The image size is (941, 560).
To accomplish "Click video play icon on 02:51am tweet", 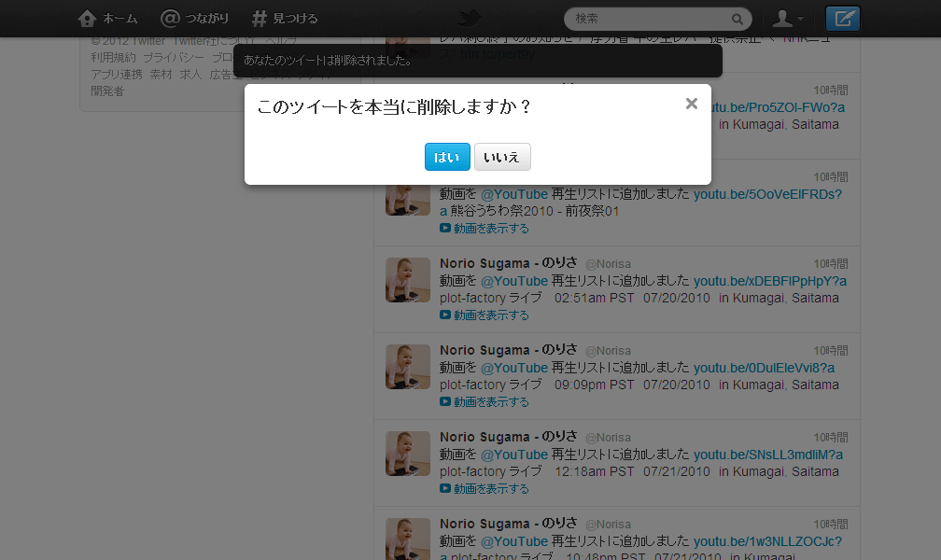I will point(445,315).
